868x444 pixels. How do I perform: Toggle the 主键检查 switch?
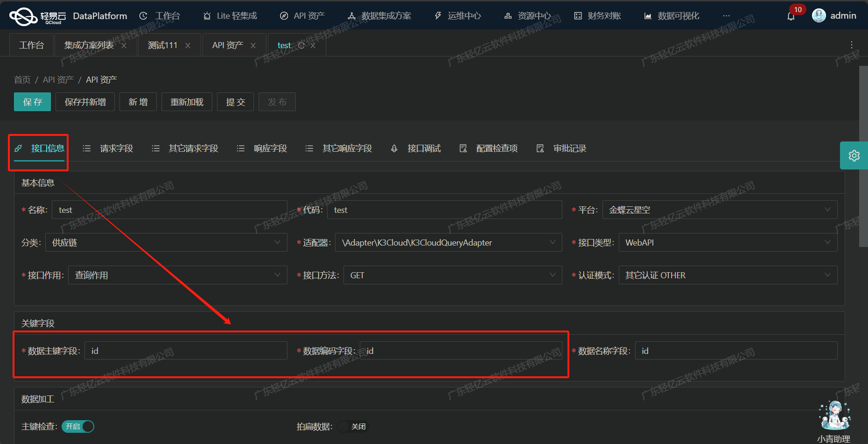click(x=78, y=426)
